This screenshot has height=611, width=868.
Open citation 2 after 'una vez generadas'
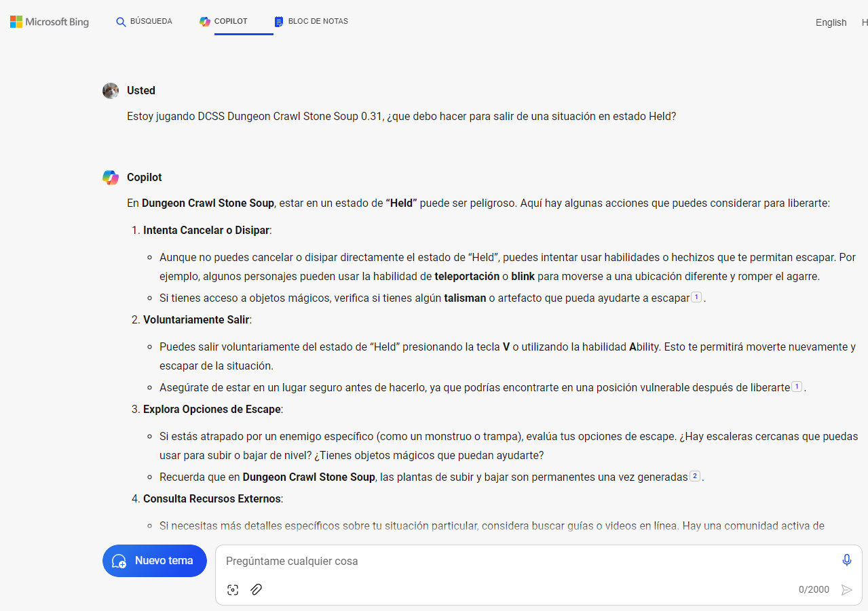click(x=694, y=476)
